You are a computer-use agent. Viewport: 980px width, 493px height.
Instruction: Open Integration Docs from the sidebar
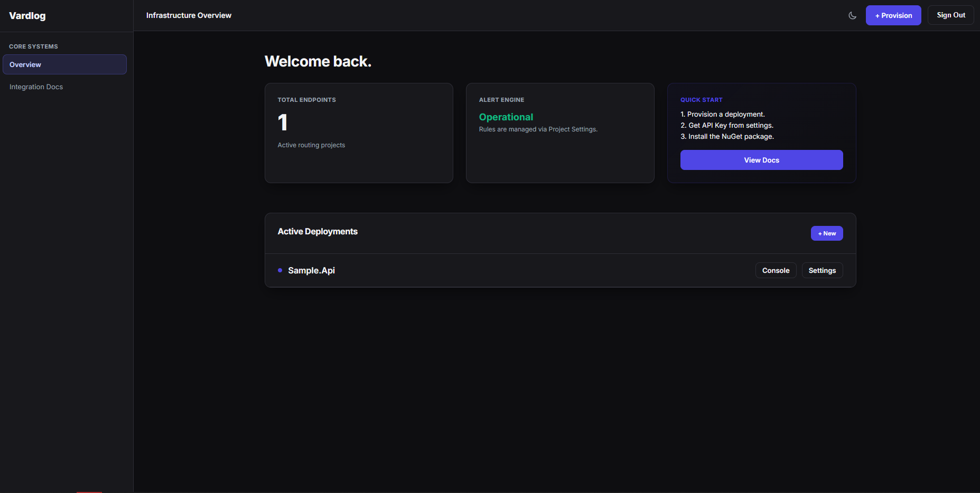(36, 87)
